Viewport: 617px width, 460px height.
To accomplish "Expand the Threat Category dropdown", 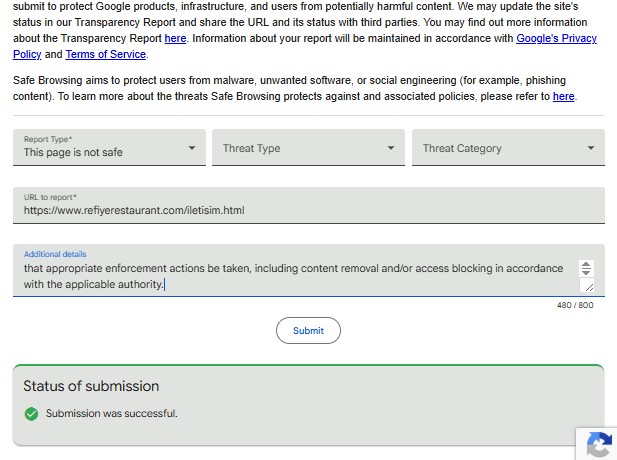I will pyautogui.click(x=508, y=148).
